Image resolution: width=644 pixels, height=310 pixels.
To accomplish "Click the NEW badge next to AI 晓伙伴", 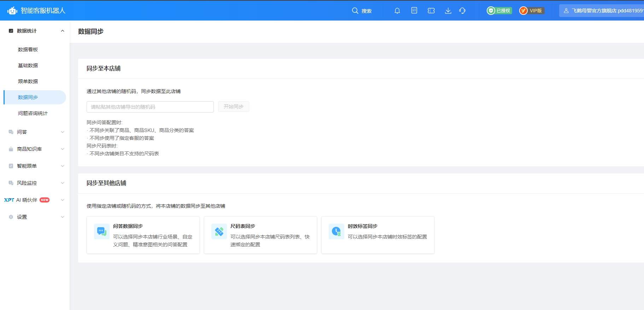I will click(x=45, y=200).
